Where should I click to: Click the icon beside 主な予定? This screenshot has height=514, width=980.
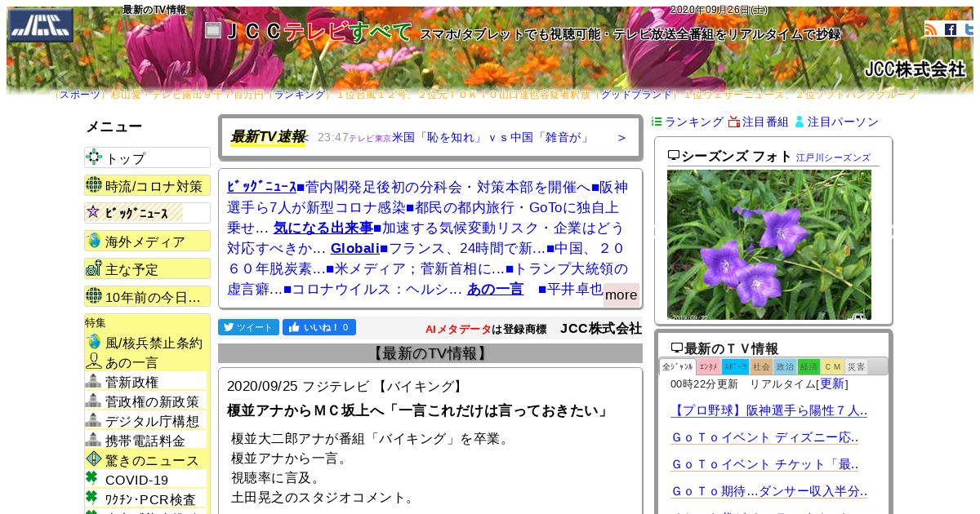94,268
